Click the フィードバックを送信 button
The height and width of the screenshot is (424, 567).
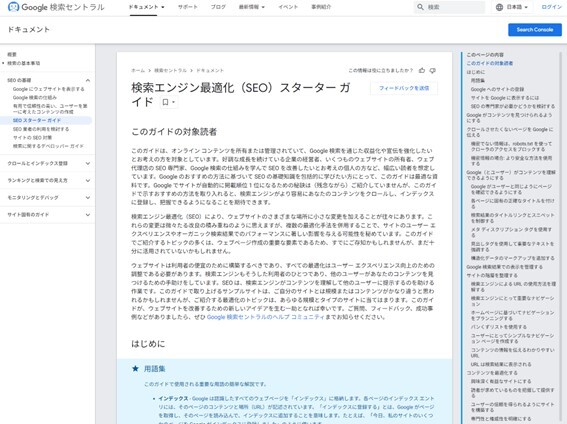(x=404, y=88)
